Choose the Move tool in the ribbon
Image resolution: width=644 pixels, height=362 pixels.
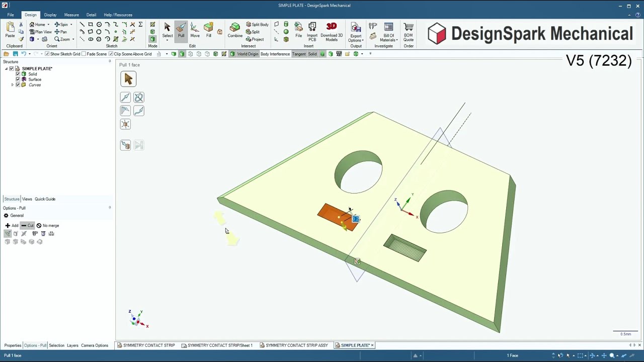[x=195, y=30]
